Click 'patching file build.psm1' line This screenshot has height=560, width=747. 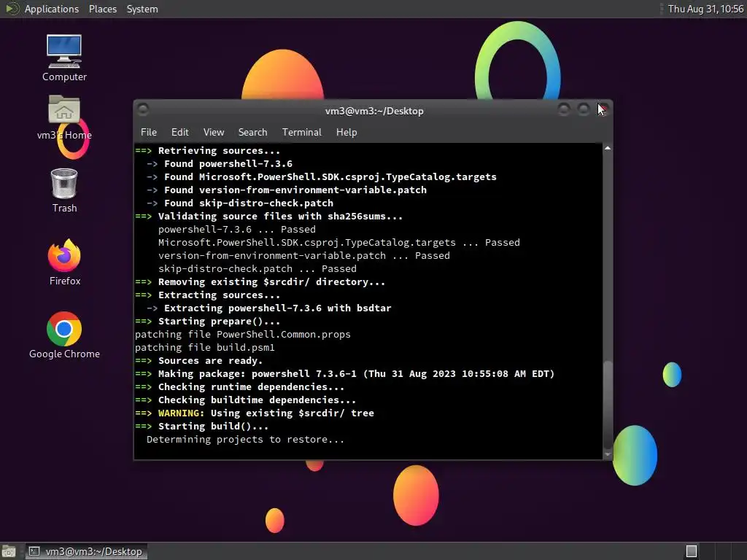[205, 348]
